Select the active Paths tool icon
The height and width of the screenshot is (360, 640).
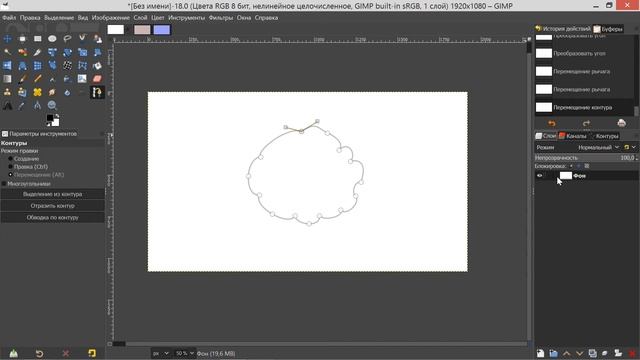tap(97, 93)
